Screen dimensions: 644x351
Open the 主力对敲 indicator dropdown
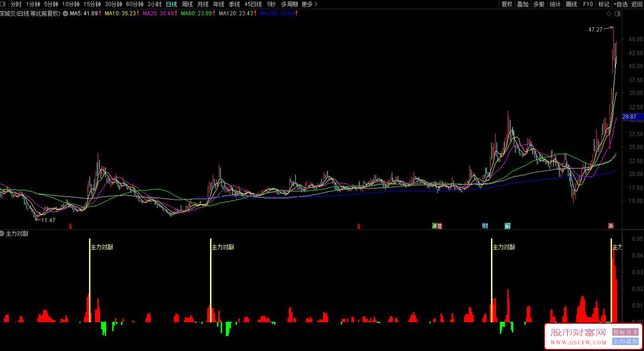(2, 234)
